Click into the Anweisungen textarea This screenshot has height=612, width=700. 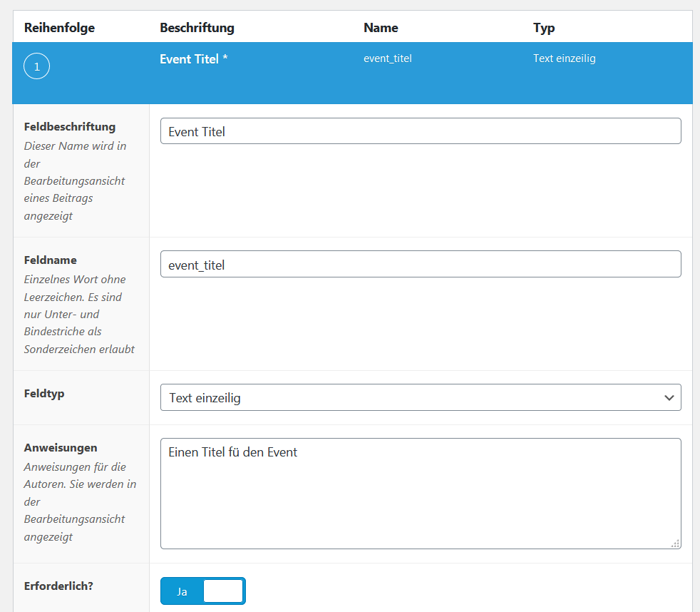421,492
